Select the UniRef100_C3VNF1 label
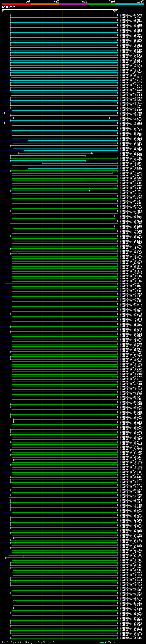The width and height of the screenshot is (146, 644). [131, 93]
